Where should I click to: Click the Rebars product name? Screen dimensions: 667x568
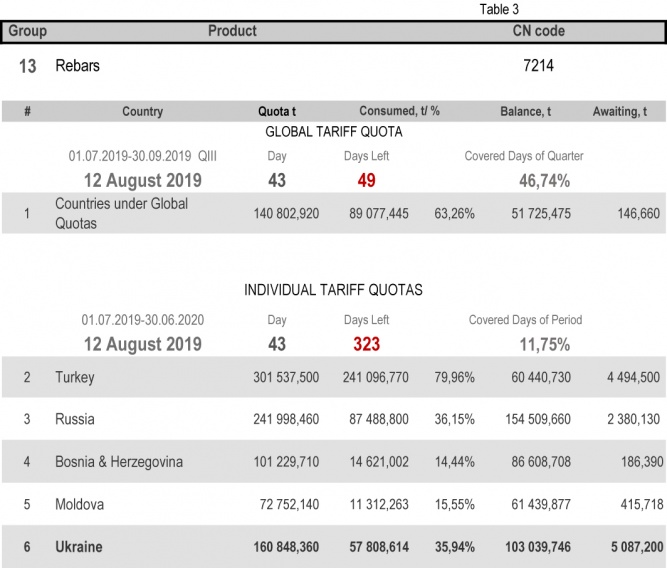(x=77, y=66)
